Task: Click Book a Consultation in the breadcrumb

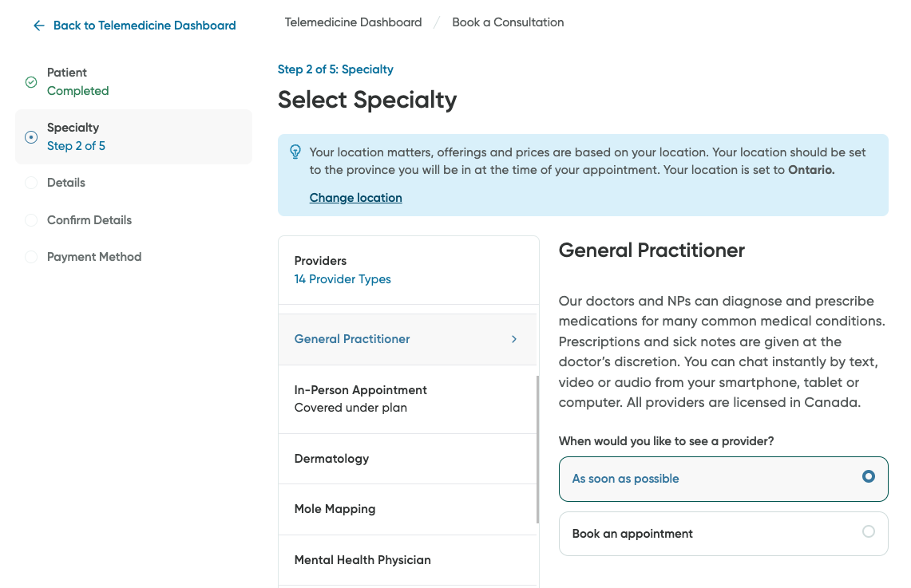Action: point(508,22)
